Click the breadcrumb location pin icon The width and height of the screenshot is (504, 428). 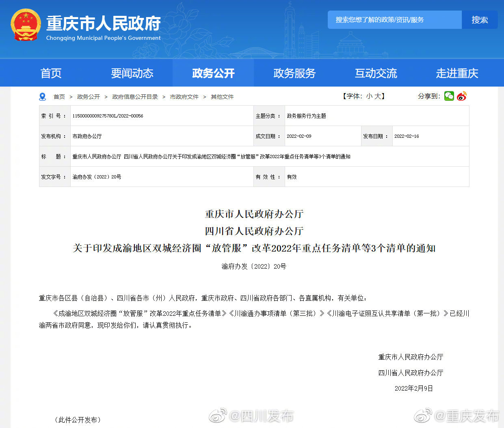[x=43, y=97]
